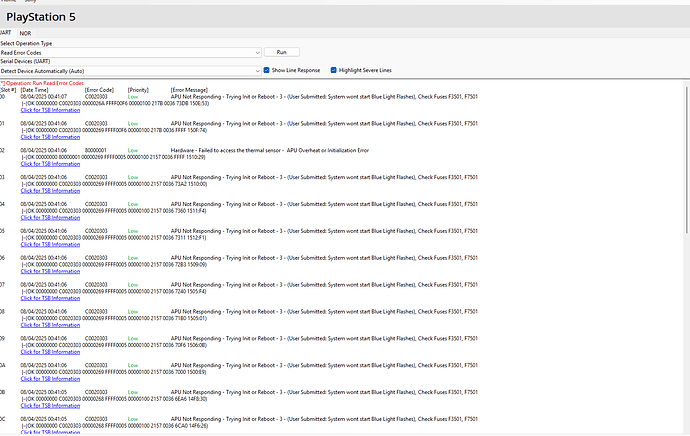Image resolution: width=690 pixels, height=436 pixels.
Task: Click raw response line ending 72B3 1509:09
Action: pyautogui.click(x=114, y=265)
